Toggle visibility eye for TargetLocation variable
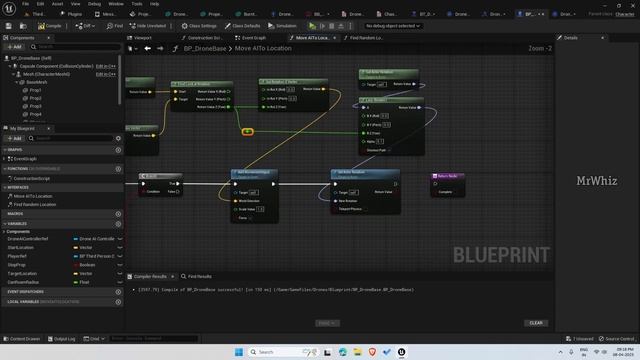 120,273
